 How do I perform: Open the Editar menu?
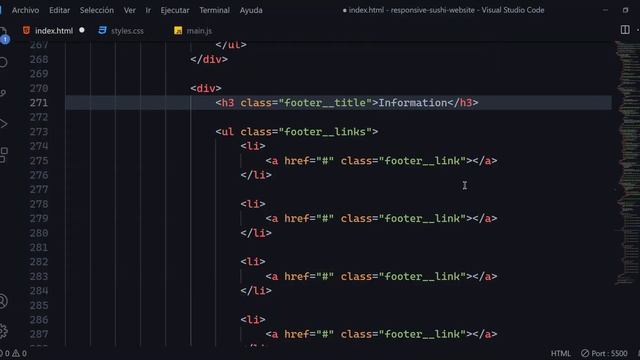click(60, 10)
